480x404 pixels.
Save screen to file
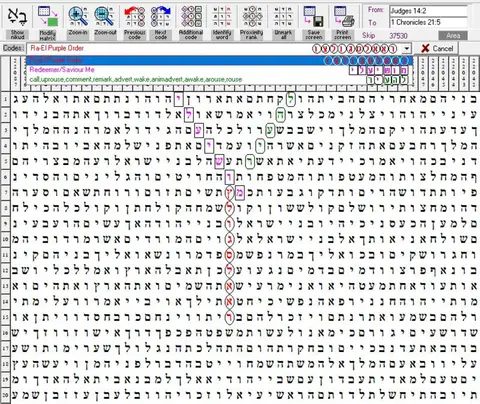click(x=313, y=21)
